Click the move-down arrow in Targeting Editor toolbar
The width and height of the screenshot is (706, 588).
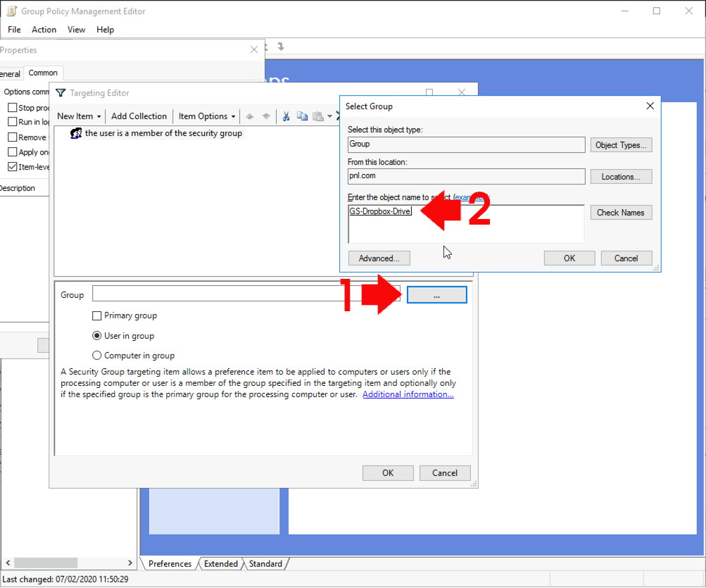pos(266,116)
